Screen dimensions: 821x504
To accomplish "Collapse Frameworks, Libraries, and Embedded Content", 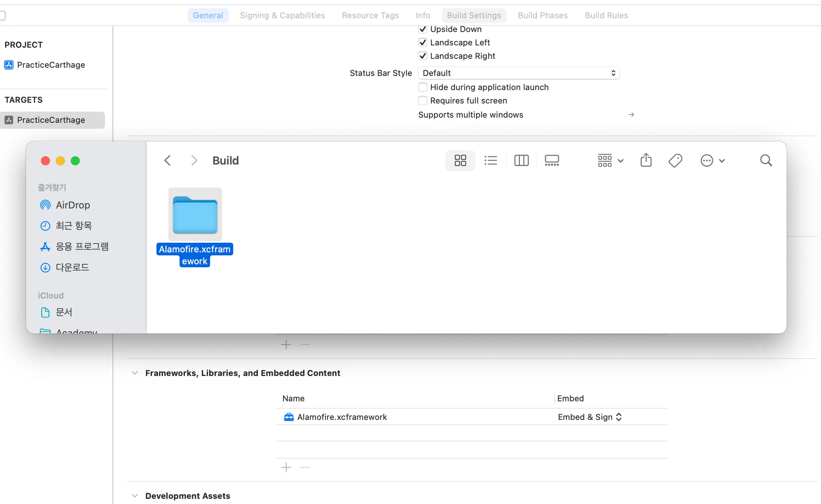I will (x=135, y=373).
